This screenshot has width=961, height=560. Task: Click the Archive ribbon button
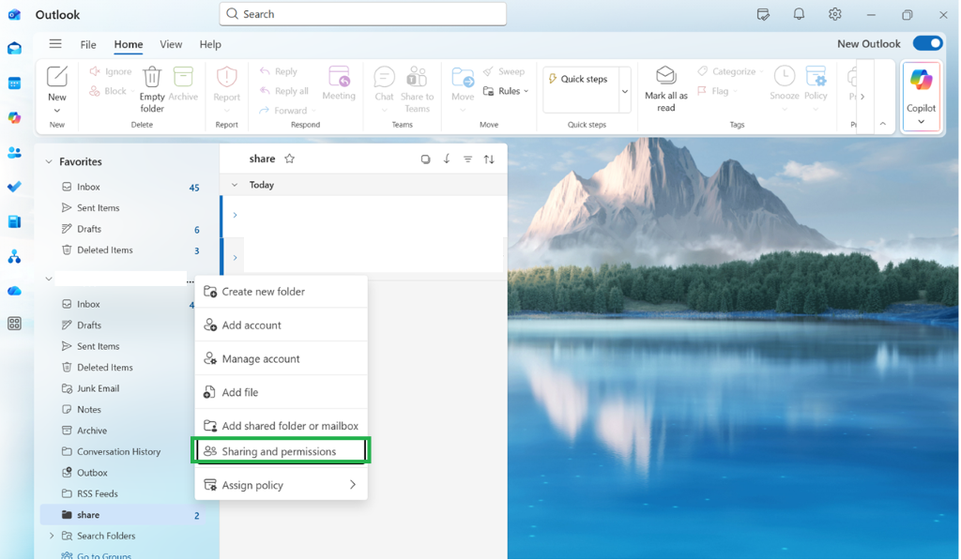pos(183,83)
